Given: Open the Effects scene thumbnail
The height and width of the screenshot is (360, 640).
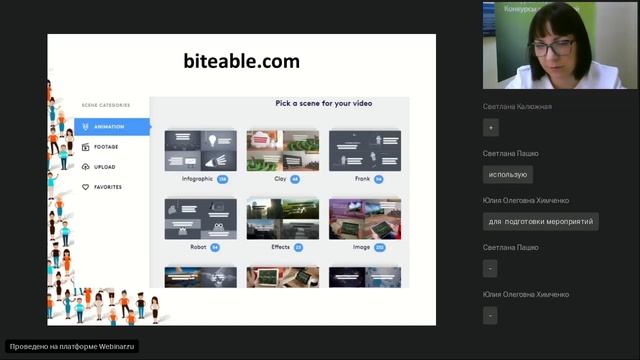Looking at the screenshot, I should 283,219.
